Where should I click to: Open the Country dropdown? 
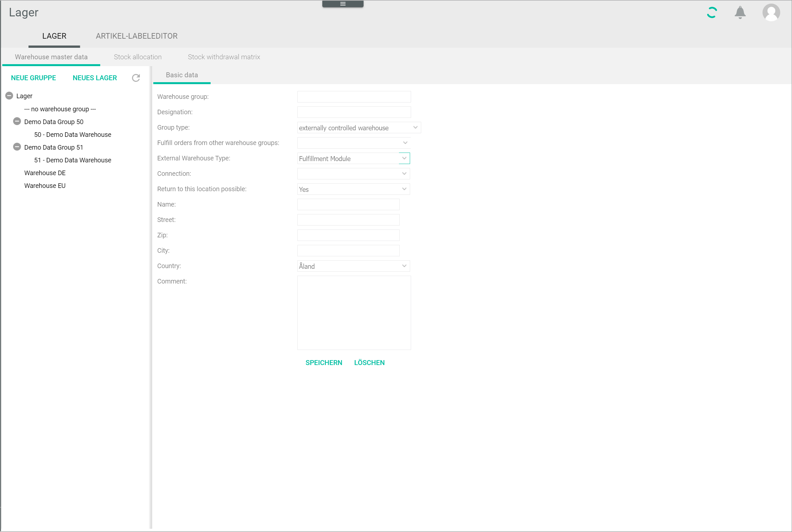(x=353, y=266)
